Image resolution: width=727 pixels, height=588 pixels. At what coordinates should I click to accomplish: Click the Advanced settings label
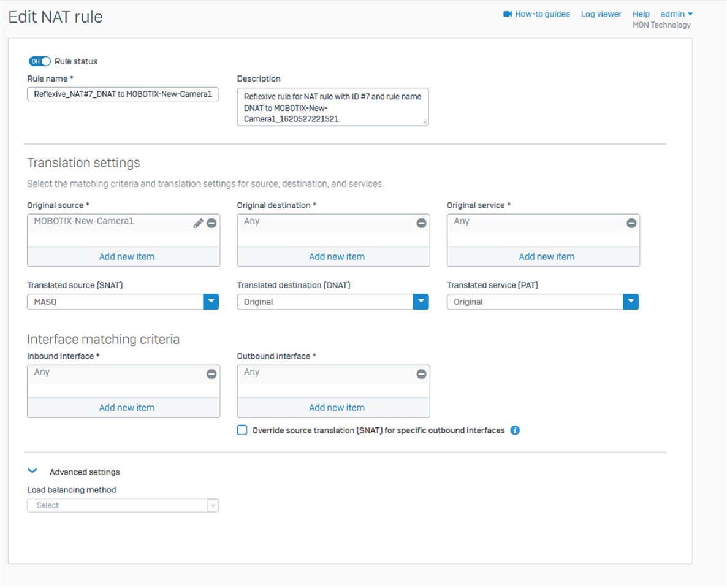85,472
